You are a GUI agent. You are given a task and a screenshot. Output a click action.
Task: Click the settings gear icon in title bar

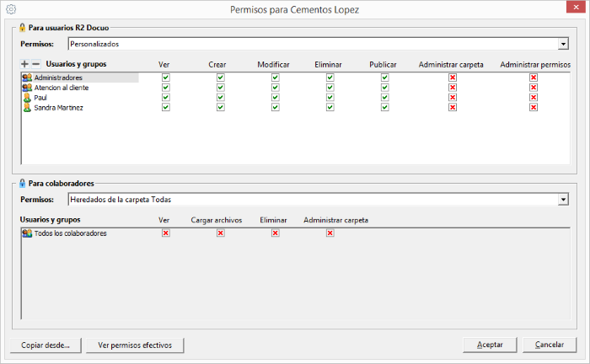(11, 8)
